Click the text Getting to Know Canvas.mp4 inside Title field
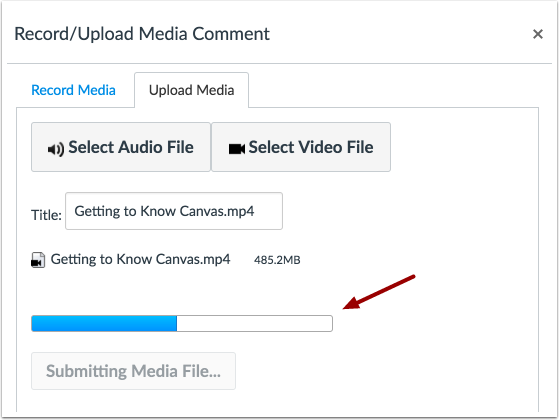559x420 pixels. click(x=164, y=211)
